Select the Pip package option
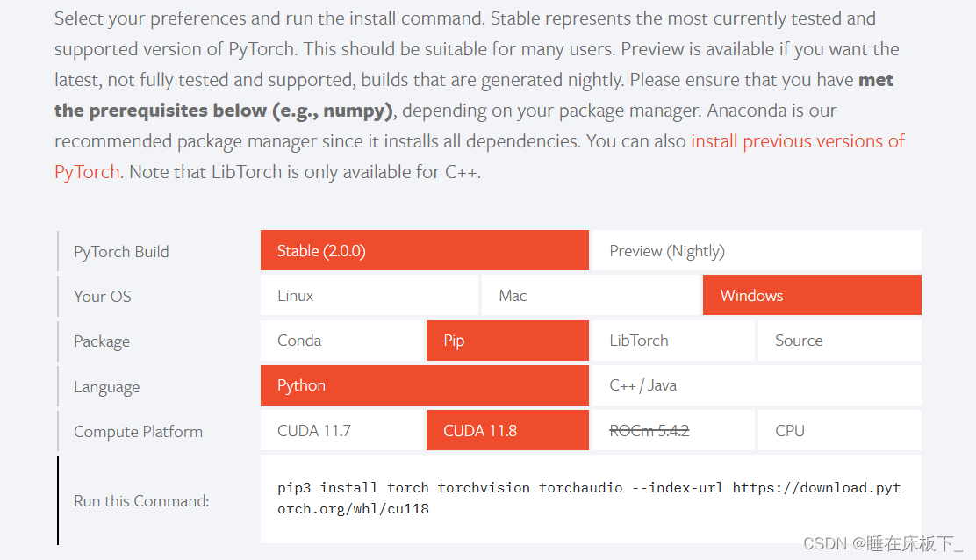 coord(506,341)
